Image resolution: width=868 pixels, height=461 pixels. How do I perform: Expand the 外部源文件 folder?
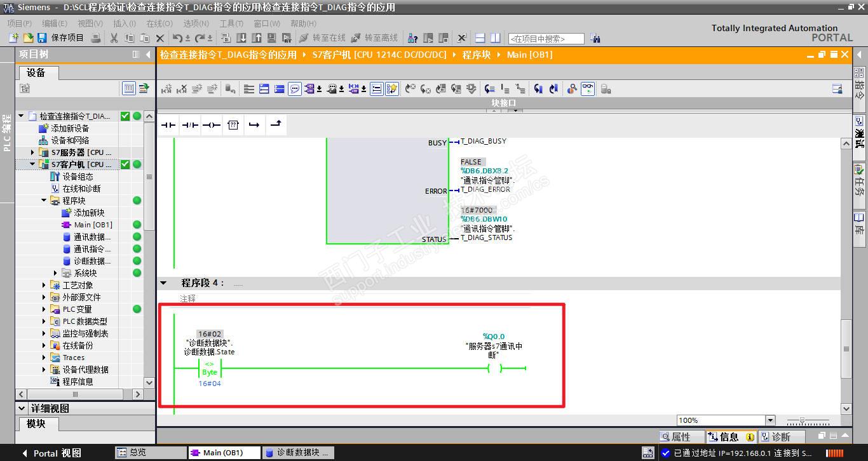[x=44, y=297]
